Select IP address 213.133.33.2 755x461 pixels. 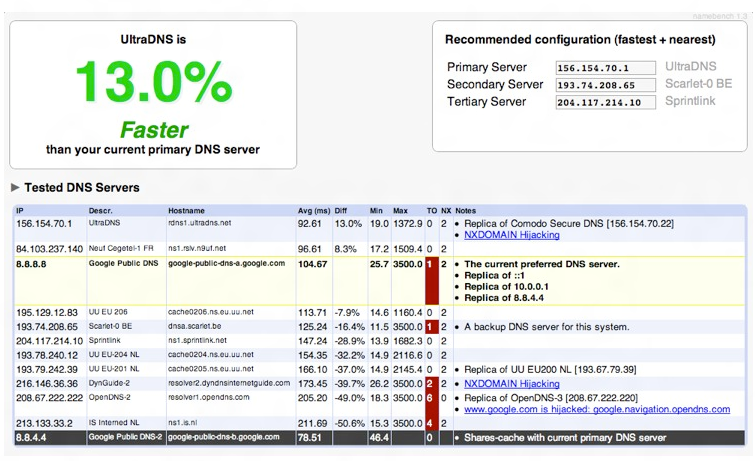click(x=44, y=423)
